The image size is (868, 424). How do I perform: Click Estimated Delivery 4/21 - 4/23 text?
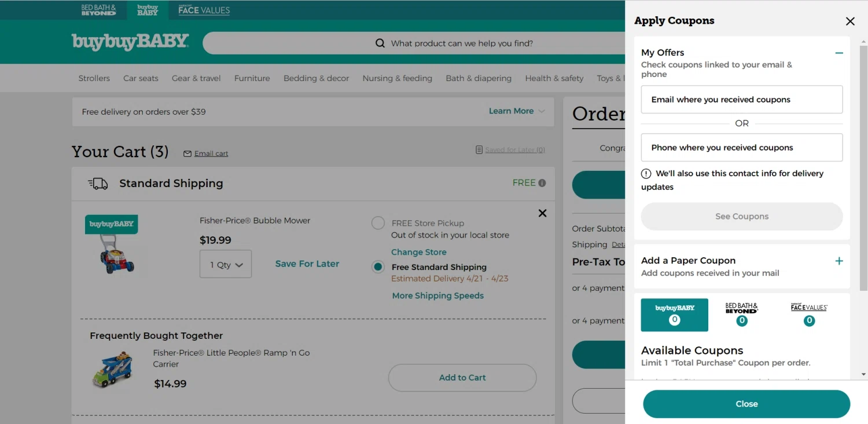pyautogui.click(x=450, y=279)
